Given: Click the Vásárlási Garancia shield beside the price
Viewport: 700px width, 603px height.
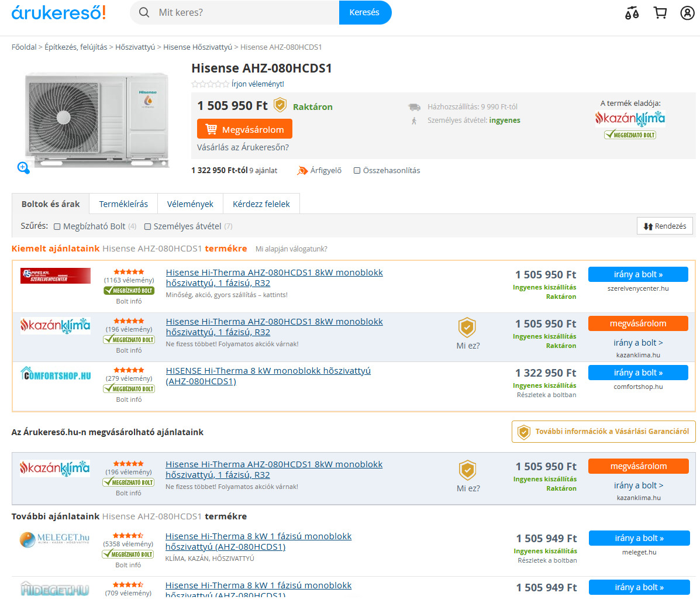Looking at the screenshot, I should click(280, 105).
